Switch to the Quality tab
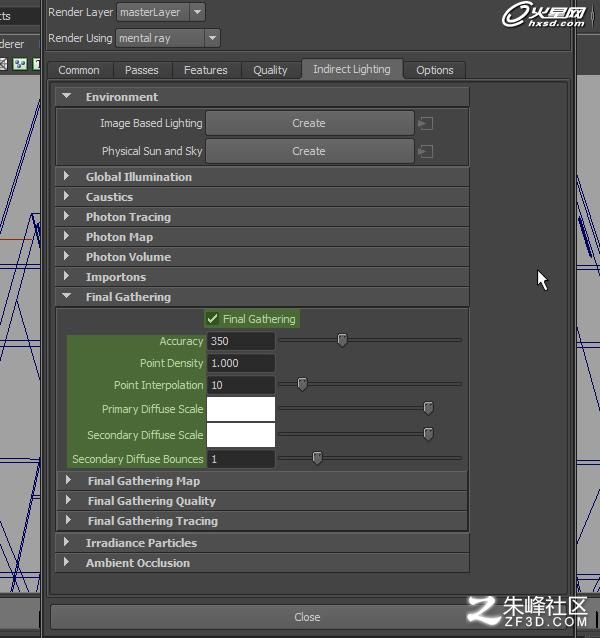Image resolution: width=600 pixels, height=638 pixels. [x=271, y=70]
